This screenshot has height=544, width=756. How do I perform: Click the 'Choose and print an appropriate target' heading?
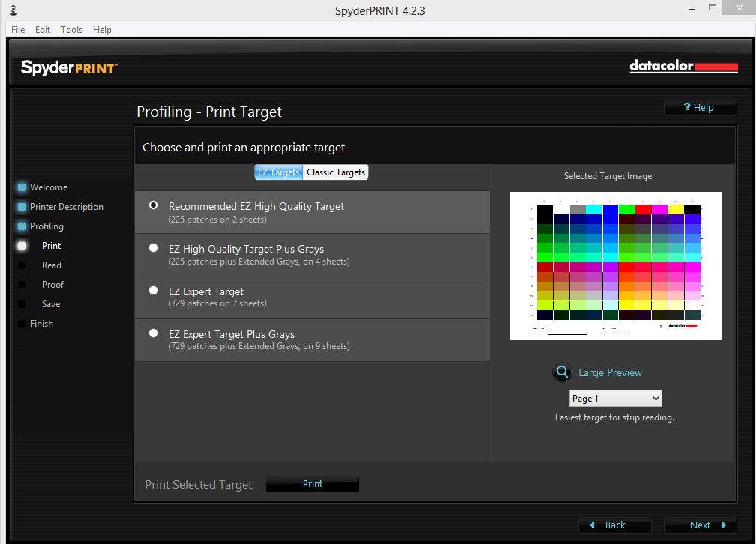click(x=244, y=148)
